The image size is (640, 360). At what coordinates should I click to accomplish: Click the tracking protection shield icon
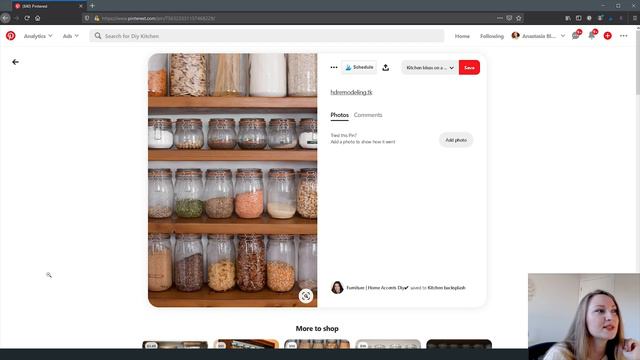(87, 18)
